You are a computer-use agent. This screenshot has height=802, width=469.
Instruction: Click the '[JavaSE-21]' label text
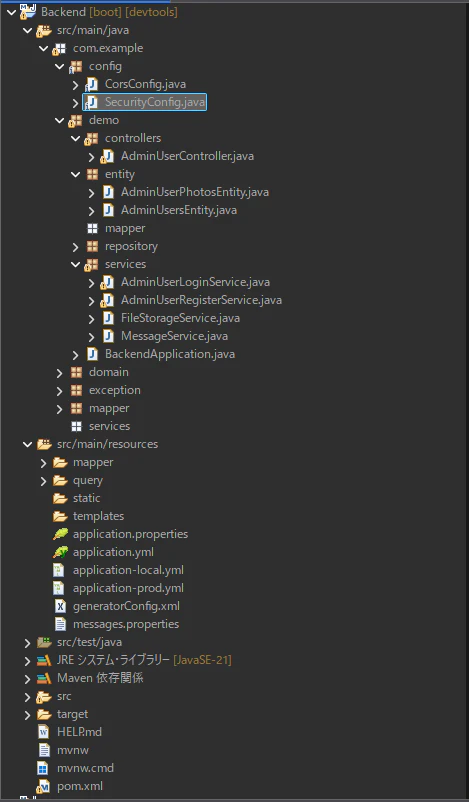point(202,660)
